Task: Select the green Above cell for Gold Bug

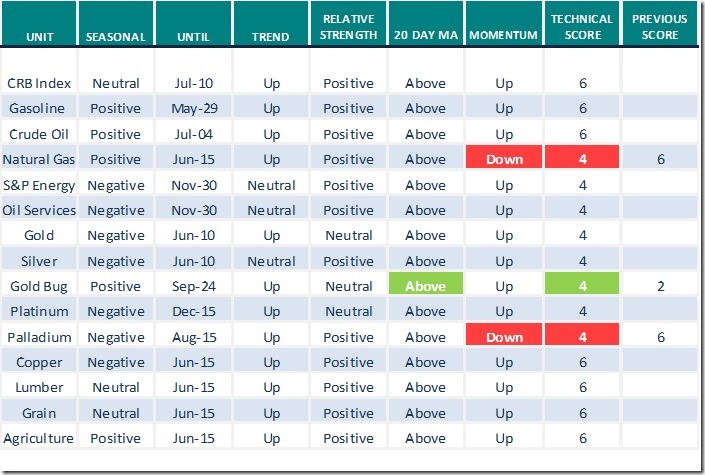Action: pyautogui.click(x=426, y=286)
